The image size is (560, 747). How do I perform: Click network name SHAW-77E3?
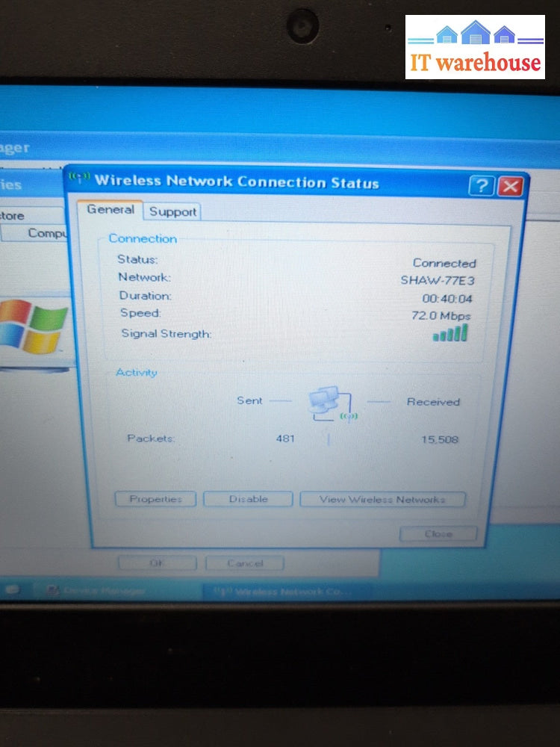(x=437, y=280)
